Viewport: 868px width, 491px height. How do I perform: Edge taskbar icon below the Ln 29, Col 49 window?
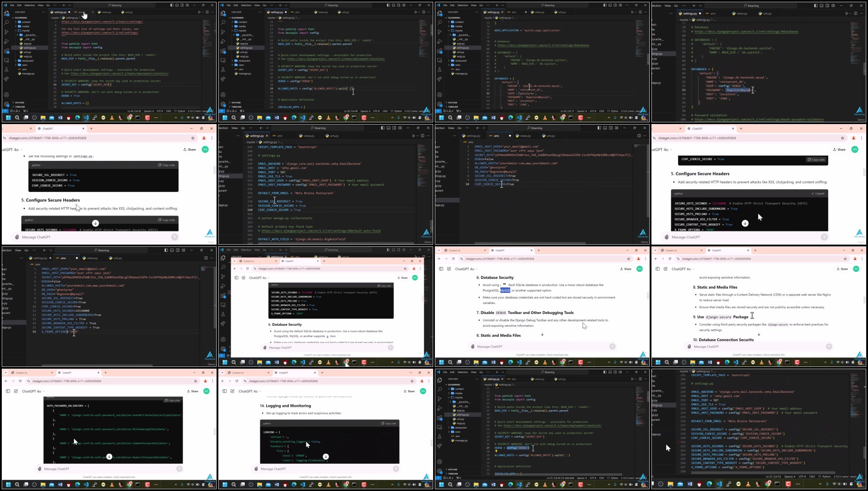[x=294, y=118]
